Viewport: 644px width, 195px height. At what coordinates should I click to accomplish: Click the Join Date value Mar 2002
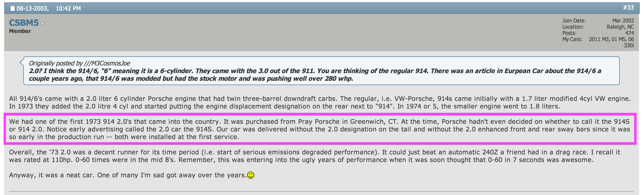(623, 21)
